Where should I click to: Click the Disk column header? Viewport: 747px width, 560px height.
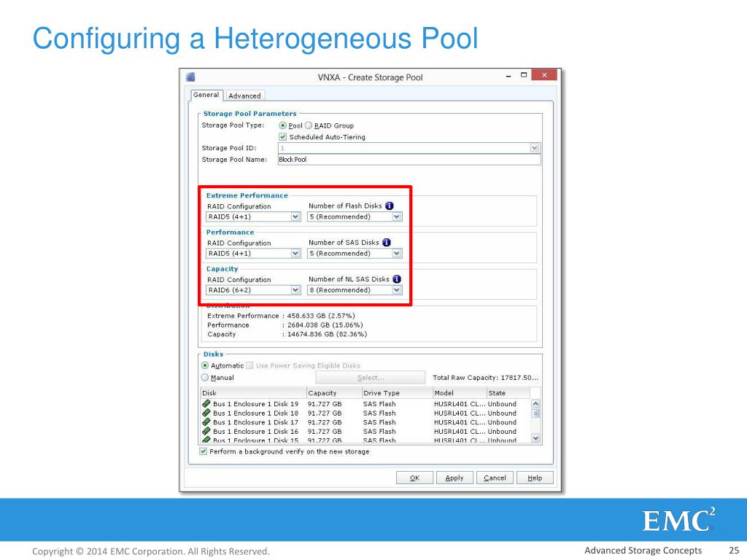click(253, 393)
